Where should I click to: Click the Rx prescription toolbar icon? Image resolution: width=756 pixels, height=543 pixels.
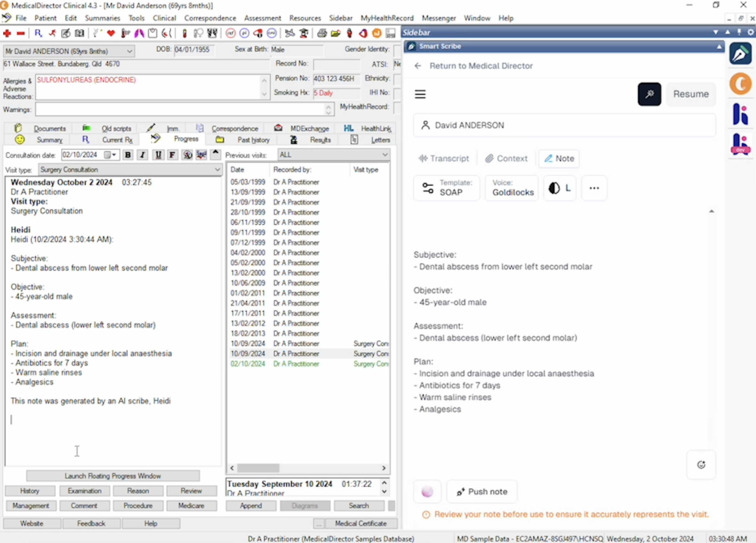coord(38,33)
